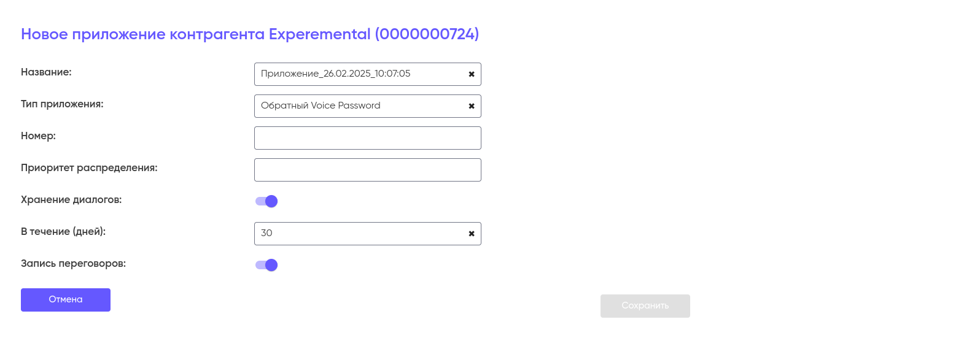980x349 pixels.
Task: Open the Тип приложения dropdown
Action: (x=359, y=106)
